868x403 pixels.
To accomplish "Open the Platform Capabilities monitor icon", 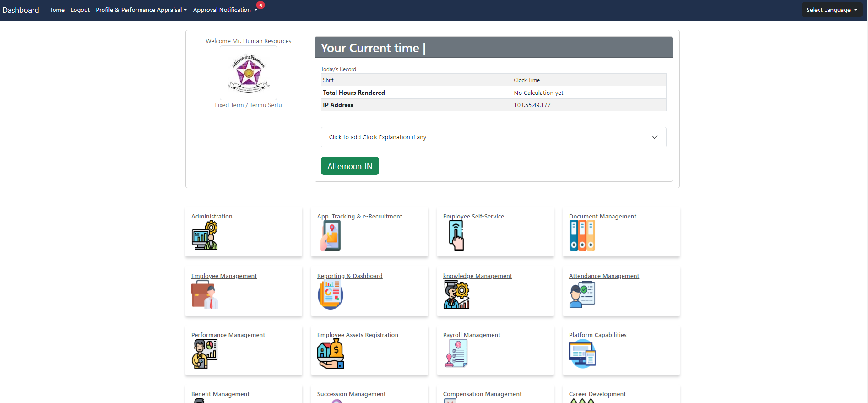I will 582,354.
